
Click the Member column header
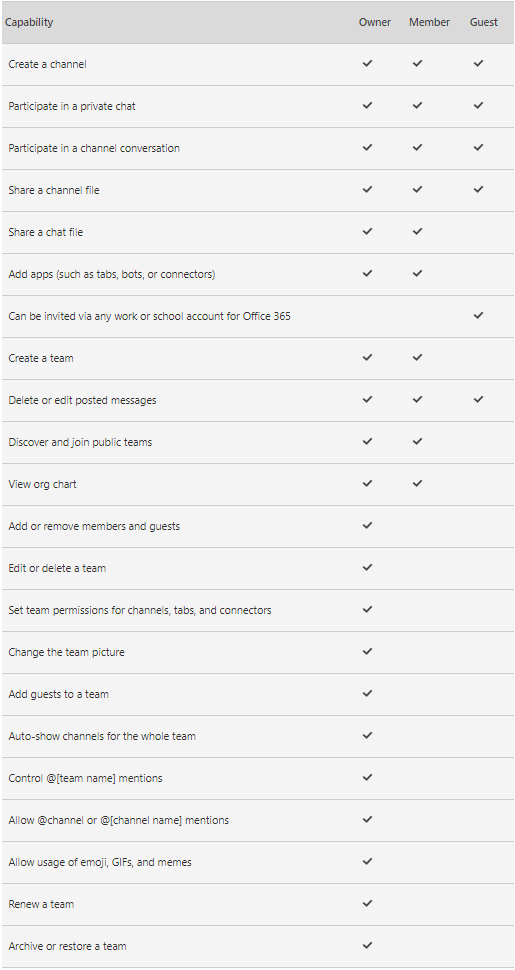429,22
